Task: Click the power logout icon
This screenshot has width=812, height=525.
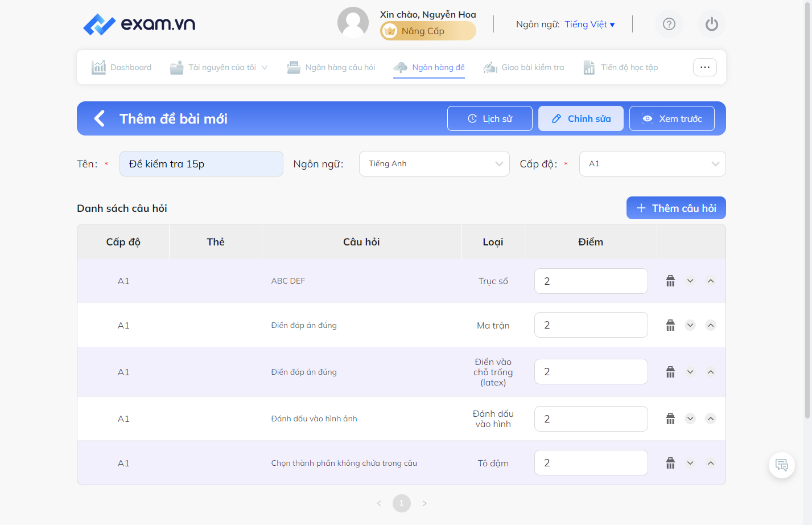Action: [x=712, y=24]
